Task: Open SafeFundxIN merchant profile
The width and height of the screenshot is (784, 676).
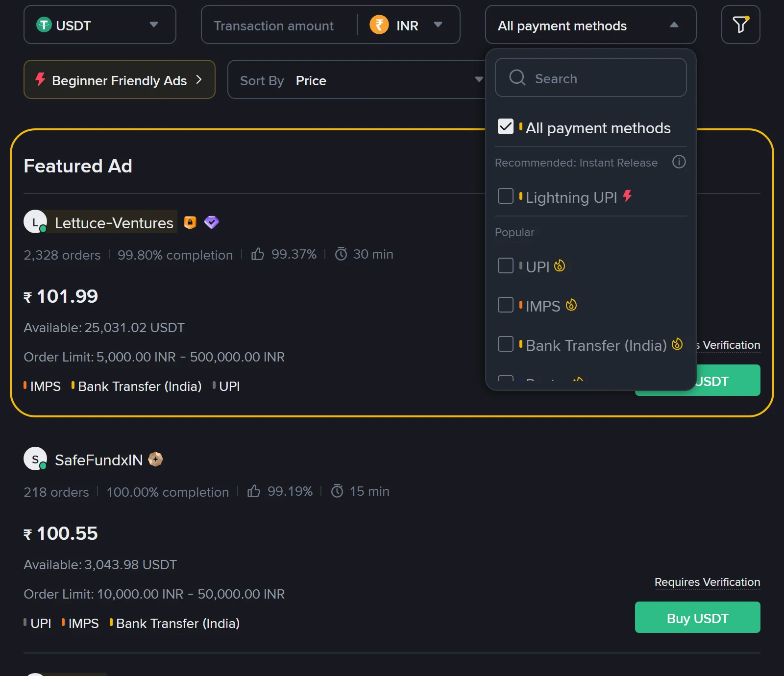Action: click(x=98, y=460)
